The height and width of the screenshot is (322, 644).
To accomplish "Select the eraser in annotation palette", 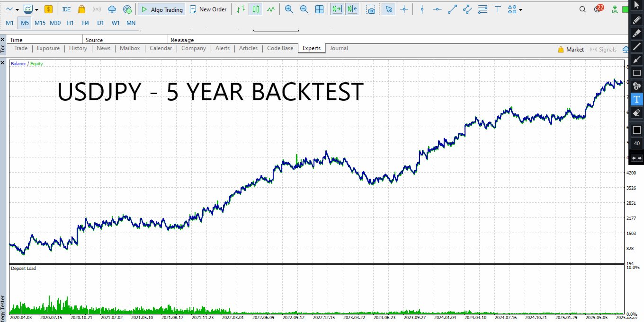I will pyautogui.click(x=637, y=113).
